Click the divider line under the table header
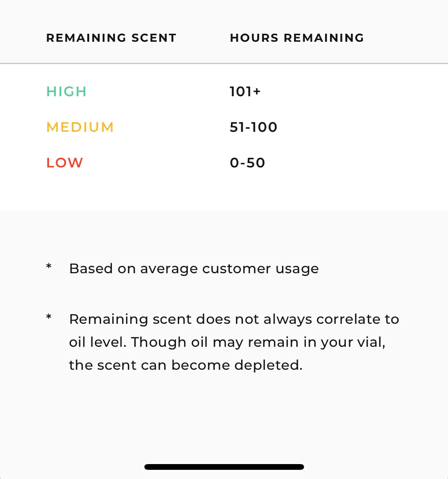Image resolution: width=448 pixels, height=479 pixels. pos(224,63)
